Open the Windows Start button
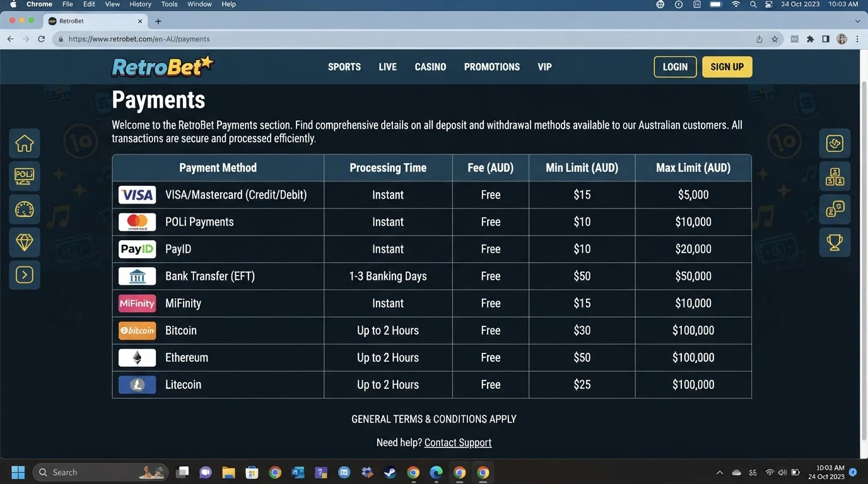Viewport: 868px width, 484px height. pyautogui.click(x=18, y=472)
